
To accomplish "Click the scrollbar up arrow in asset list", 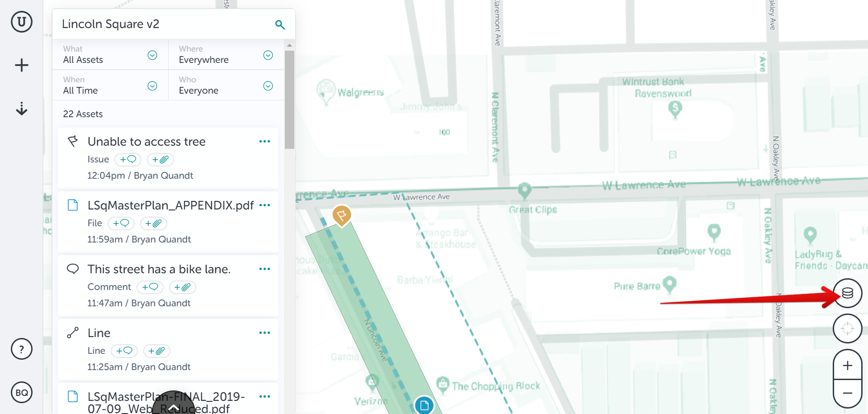I will coord(289,45).
